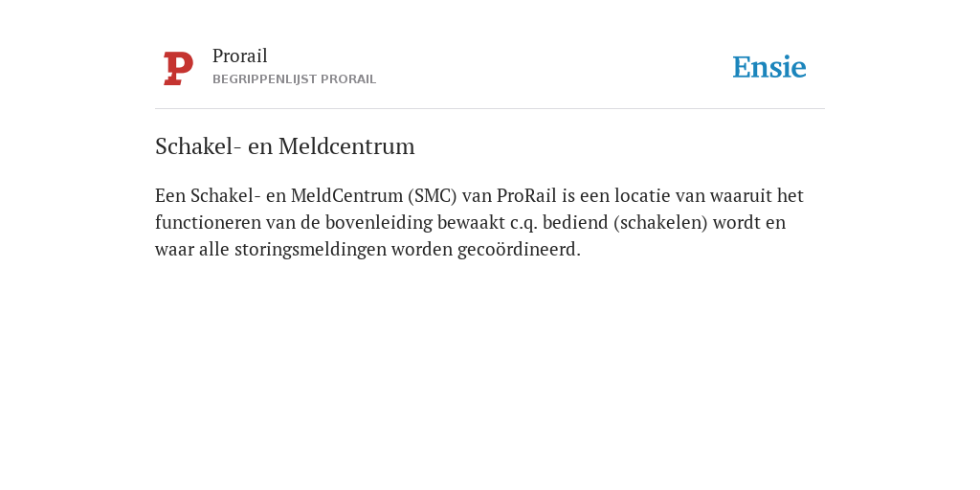Click the (SMC) abbreviation in the definition
The image size is (980, 490).
point(433,195)
